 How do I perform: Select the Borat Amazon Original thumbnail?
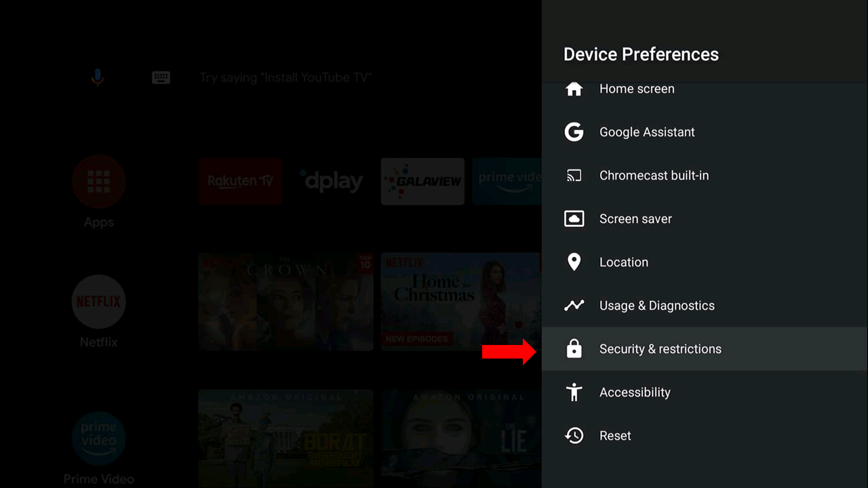pos(285,439)
